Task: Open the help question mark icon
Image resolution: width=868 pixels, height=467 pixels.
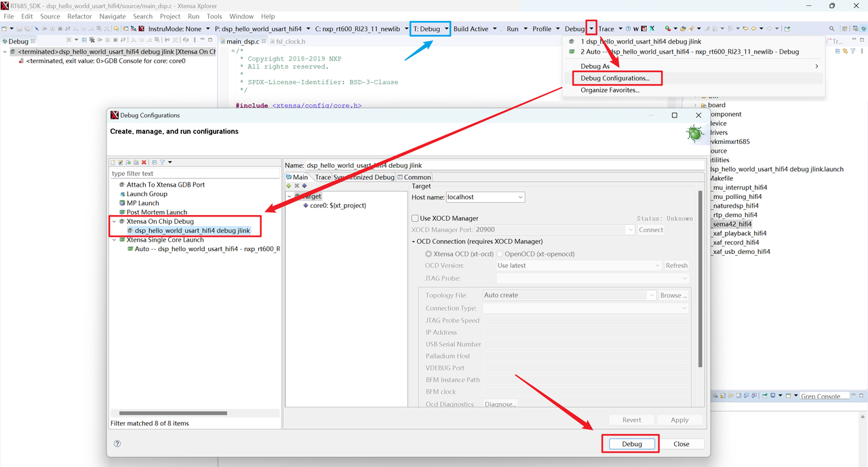Action: (117, 444)
